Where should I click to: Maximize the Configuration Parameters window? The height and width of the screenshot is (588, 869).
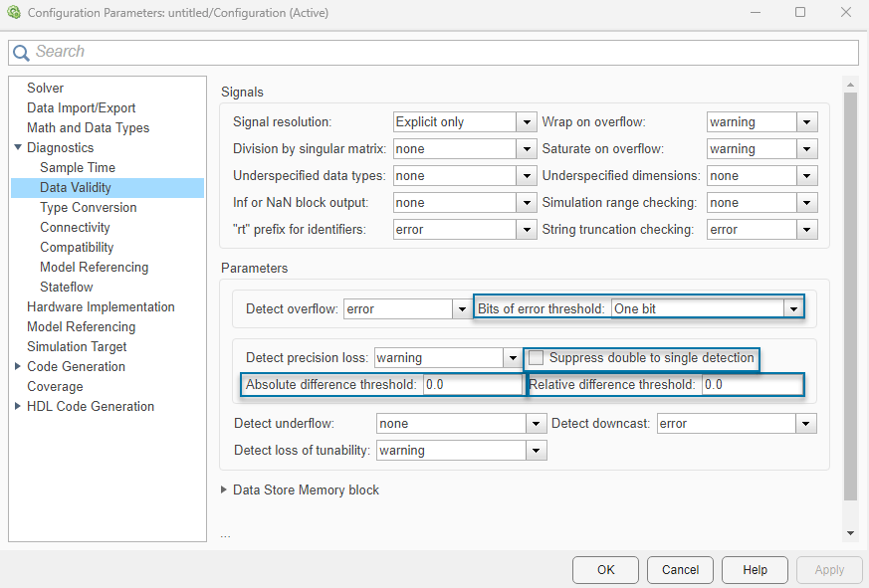coord(800,12)
